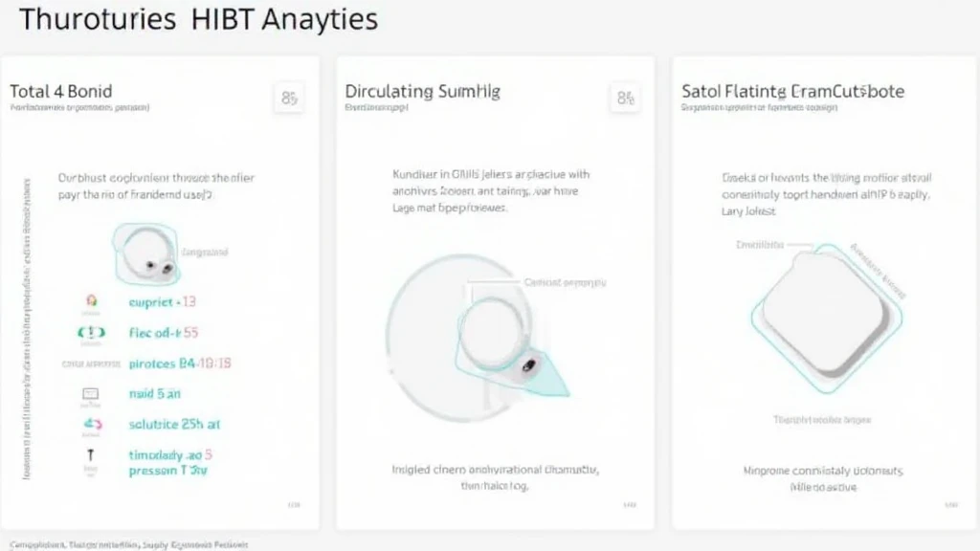980x551 pixels.
Task: Click the green bracket icon beside flec od-k
Action: (92, 333)
